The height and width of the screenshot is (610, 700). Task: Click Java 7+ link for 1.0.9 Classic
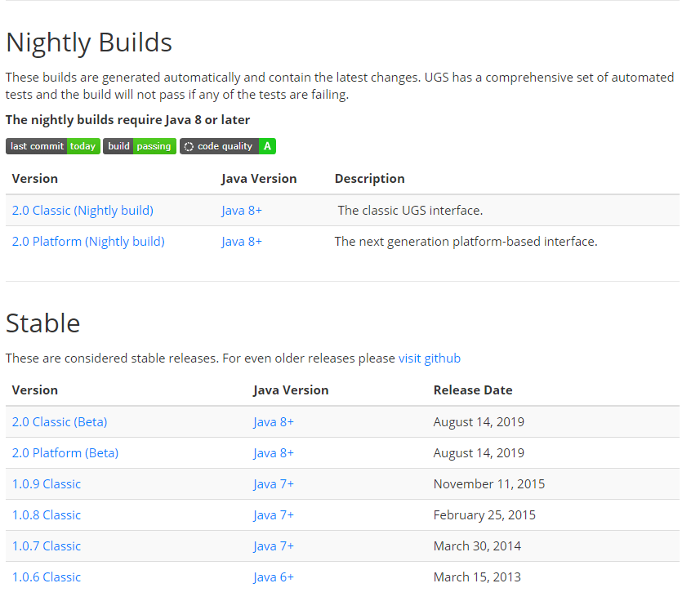click(274, 484)
